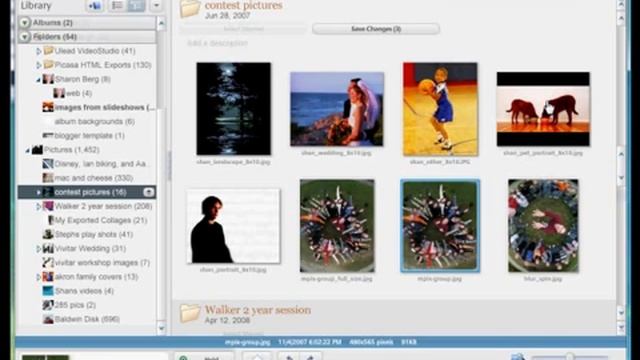Click Picasa HTML Exports folder icon
The image size is (640, 360).
49,64
